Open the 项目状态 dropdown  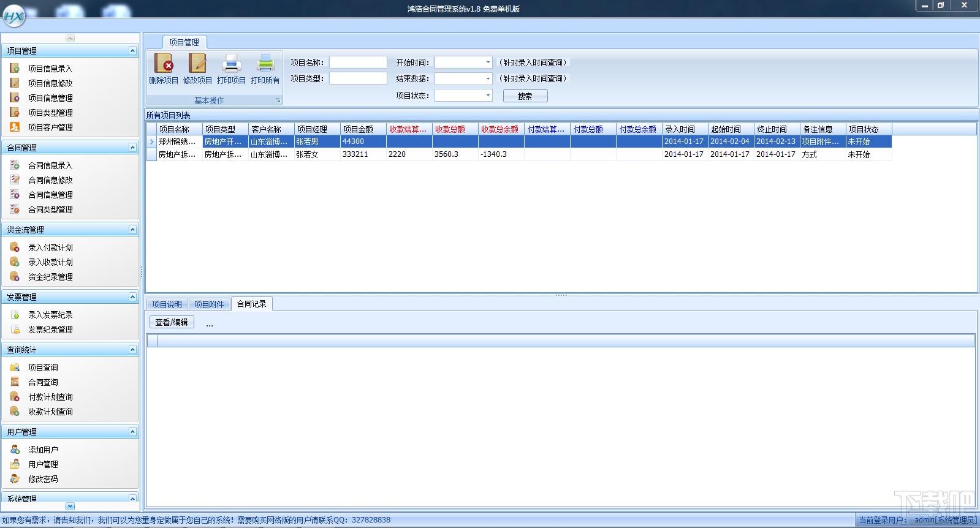[488, 95]
